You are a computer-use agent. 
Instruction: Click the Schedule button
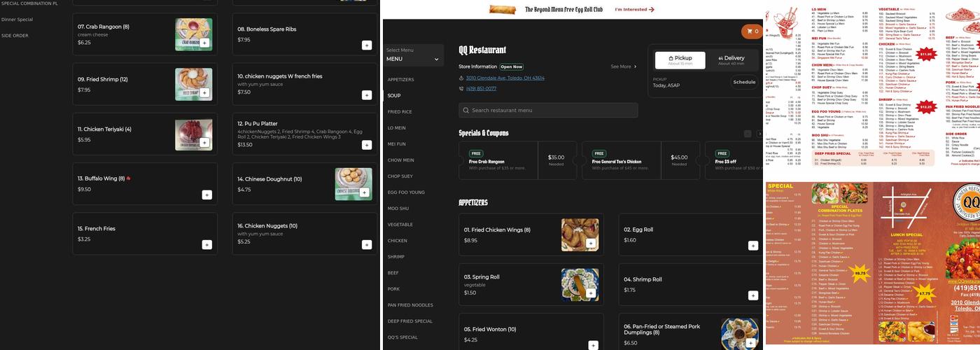pos(743,82)
